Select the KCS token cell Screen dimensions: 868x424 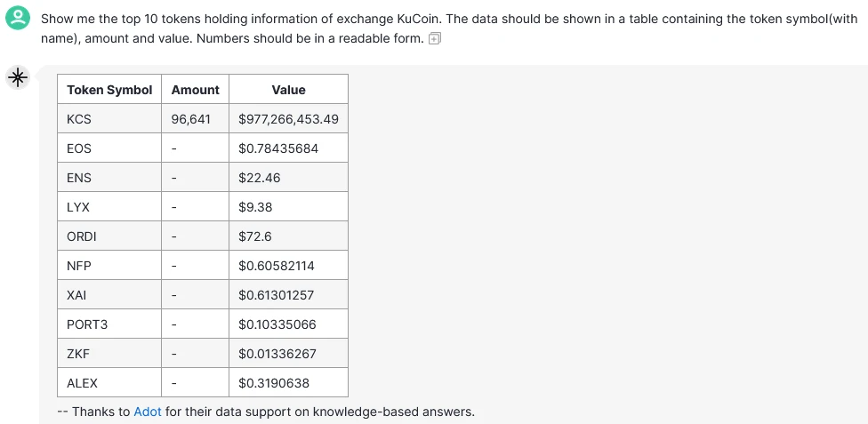coord(79,119)
